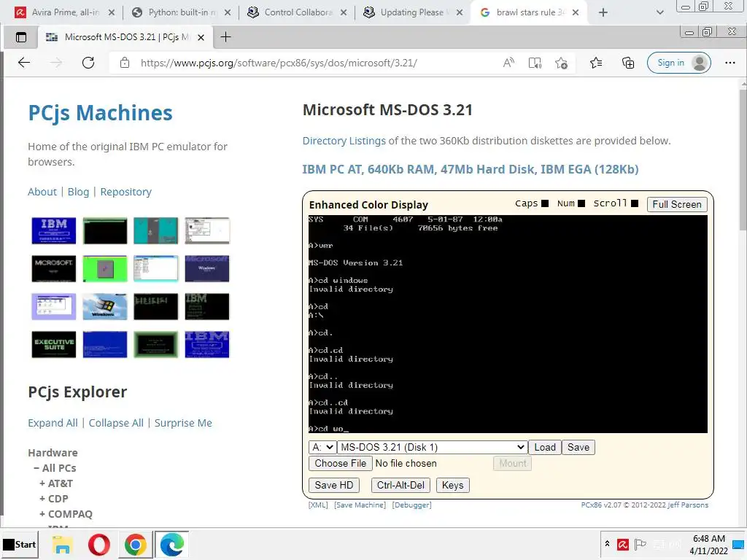Add page to favorites star icon
Screen dimensions: 747x560
[x=561, y=63]
